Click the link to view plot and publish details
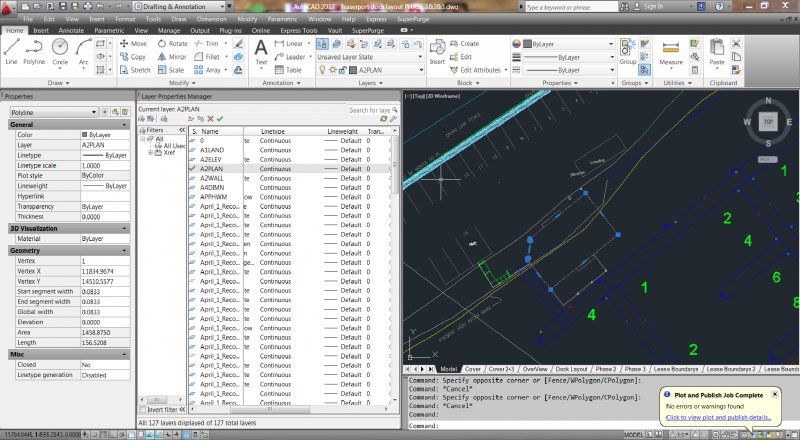This screenshot has height=440, width=800. pyautogui.click(x=718, y=417)
